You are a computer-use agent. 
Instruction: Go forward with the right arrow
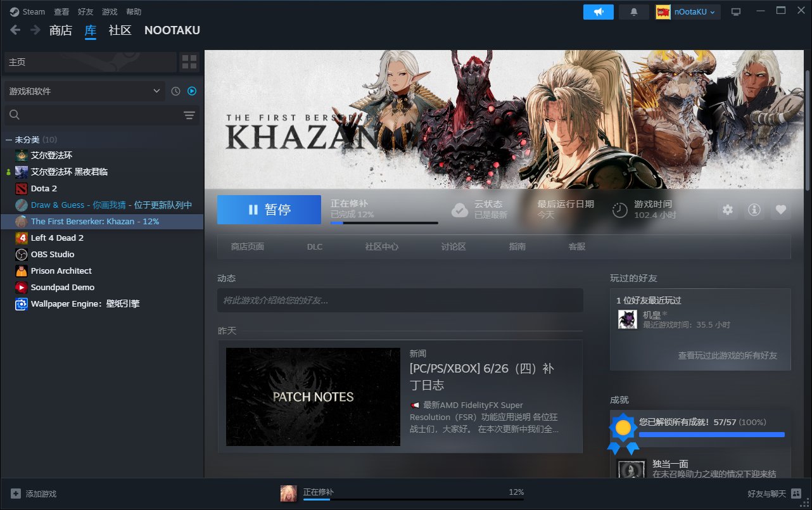[x=35, y=30]
